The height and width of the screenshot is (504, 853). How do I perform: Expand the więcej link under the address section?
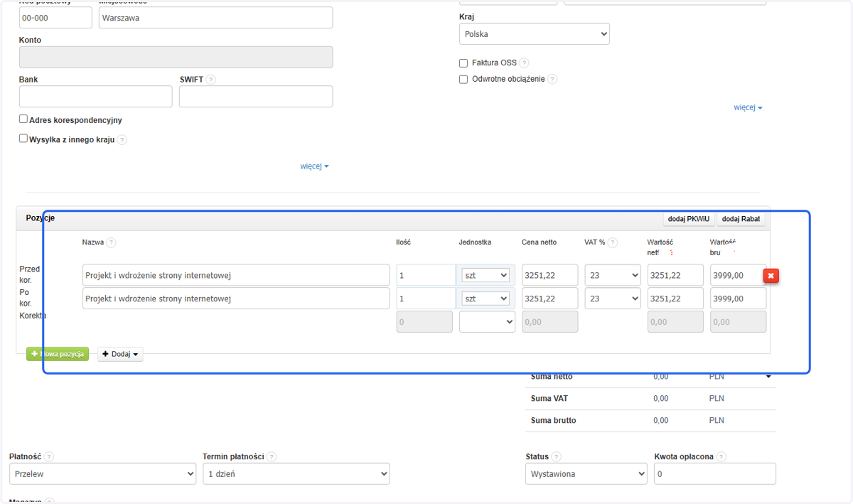pyautogui.click(x=314, y=166)
